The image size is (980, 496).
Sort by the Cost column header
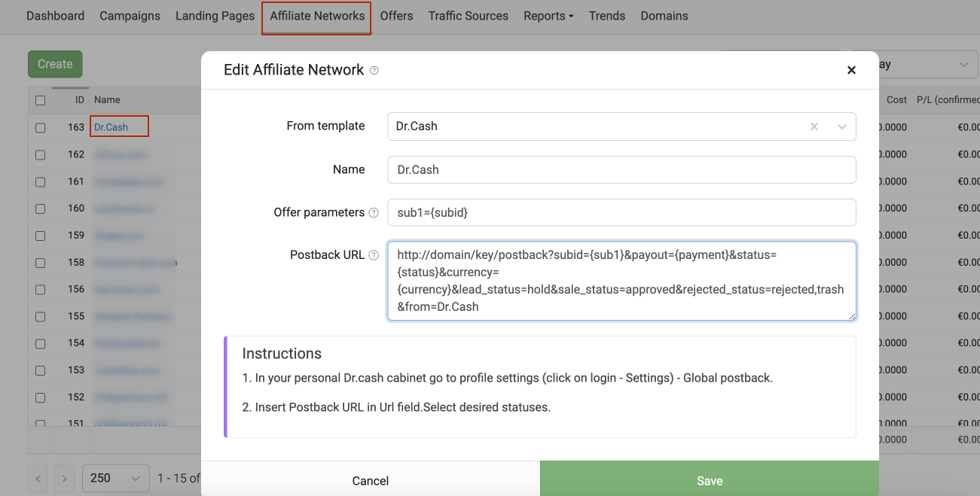pos(896,99)
